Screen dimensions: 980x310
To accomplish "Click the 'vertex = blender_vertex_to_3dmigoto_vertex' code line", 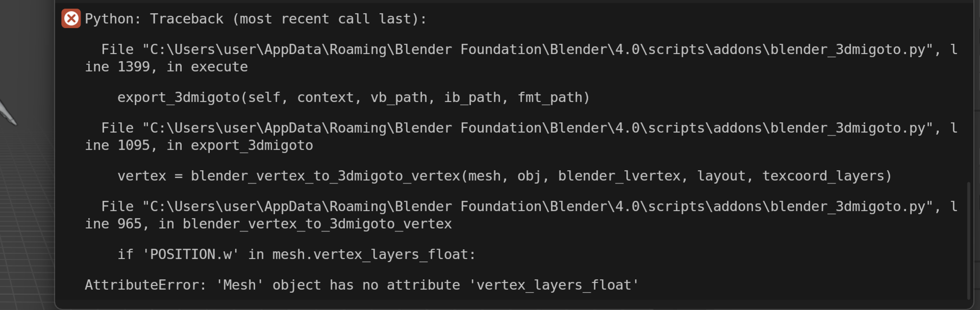I will point(504,176).
